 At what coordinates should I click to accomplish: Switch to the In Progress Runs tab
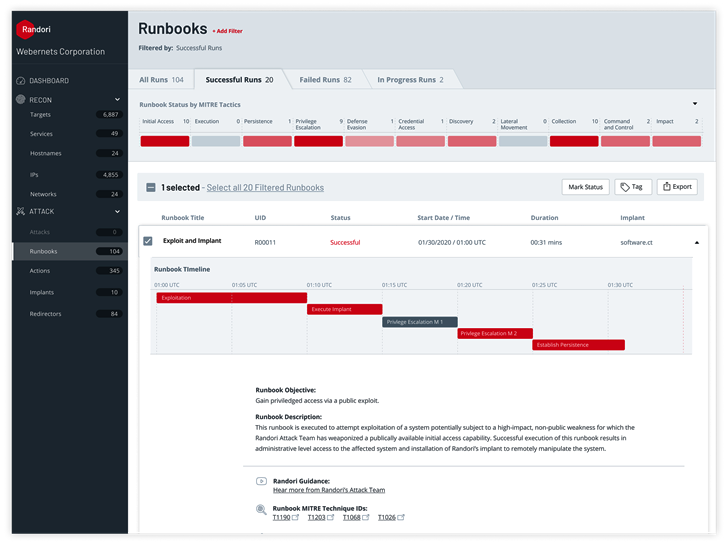[410, 80]
